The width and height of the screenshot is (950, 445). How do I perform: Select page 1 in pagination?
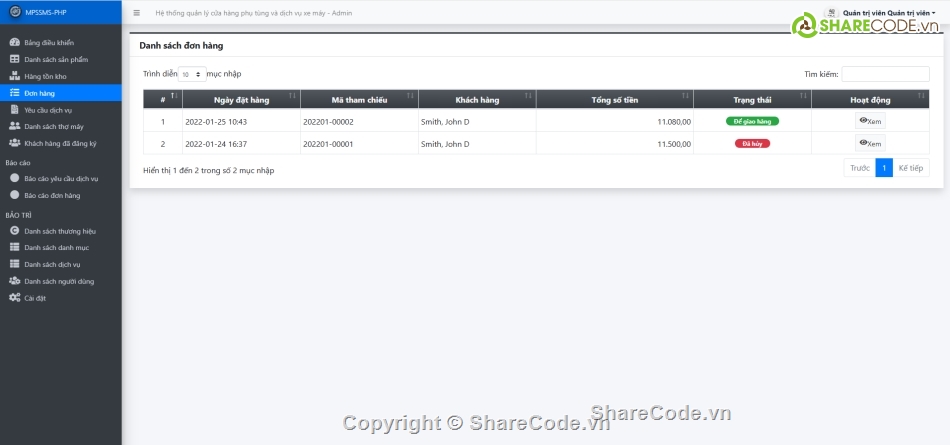[x=883, y=168]
